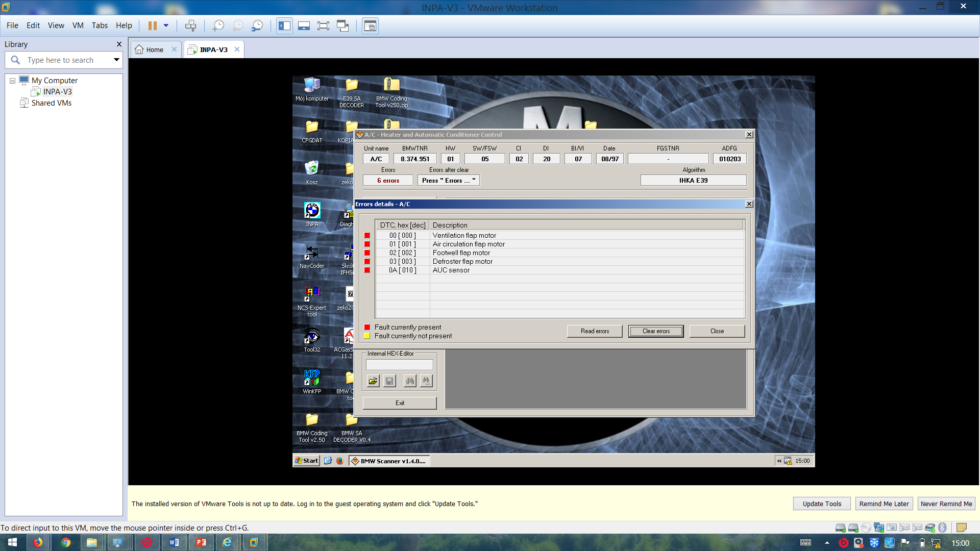
Task: Click the Clear errors button
Action: click(656, 331)
